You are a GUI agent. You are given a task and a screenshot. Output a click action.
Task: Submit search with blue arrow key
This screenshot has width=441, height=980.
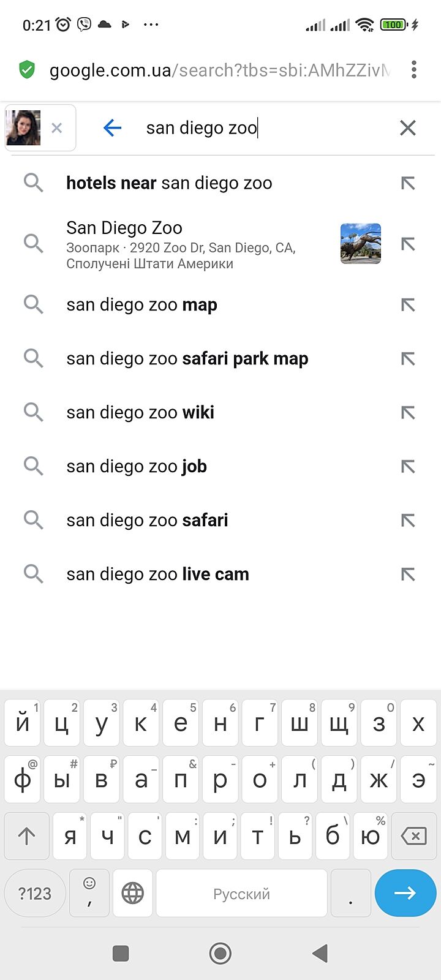click(x=405, y=894)
